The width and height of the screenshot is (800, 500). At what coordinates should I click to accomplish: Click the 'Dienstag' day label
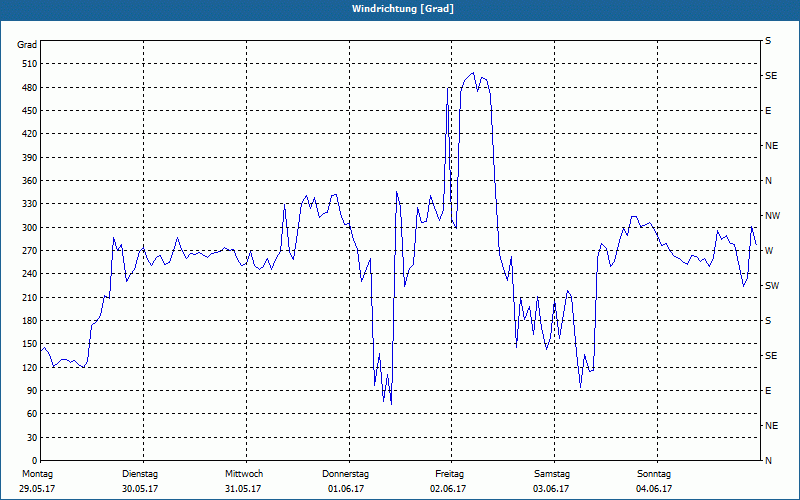[x=140, y=474]
